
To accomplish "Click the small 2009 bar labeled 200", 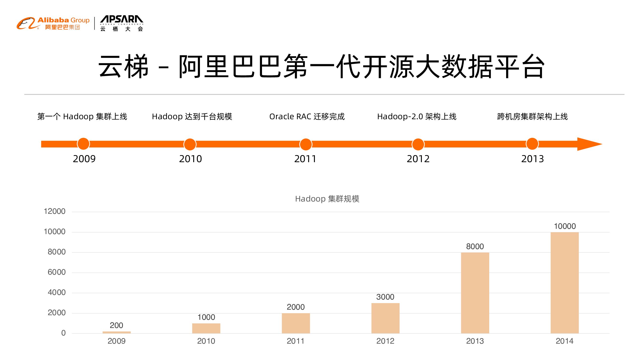I will pyautogui.click(x=116, y=332).
